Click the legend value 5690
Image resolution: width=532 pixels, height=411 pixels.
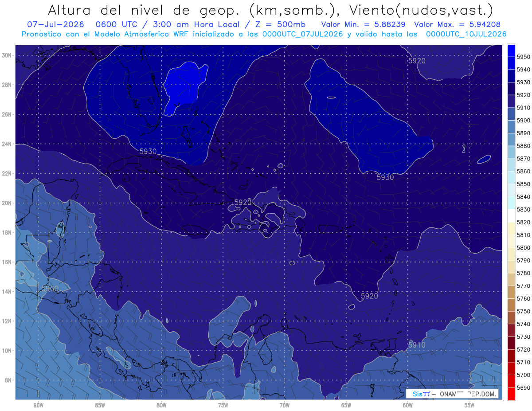tap(523, 388)
